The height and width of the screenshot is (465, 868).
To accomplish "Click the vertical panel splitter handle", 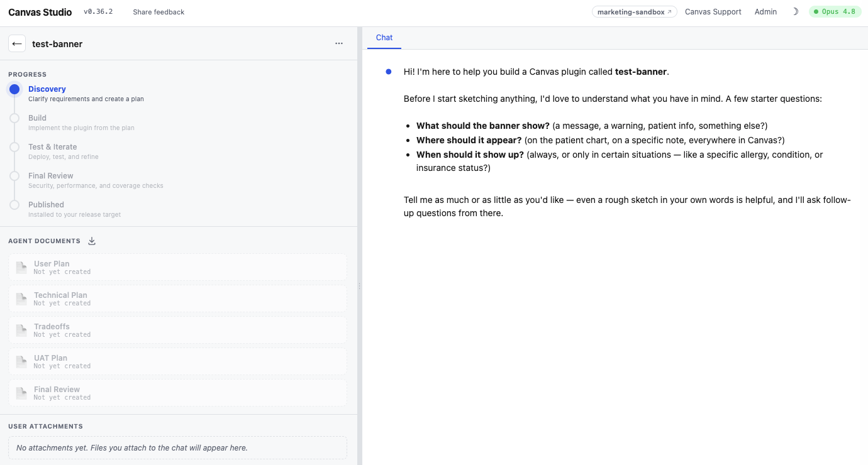I will [x=360, y=285].
